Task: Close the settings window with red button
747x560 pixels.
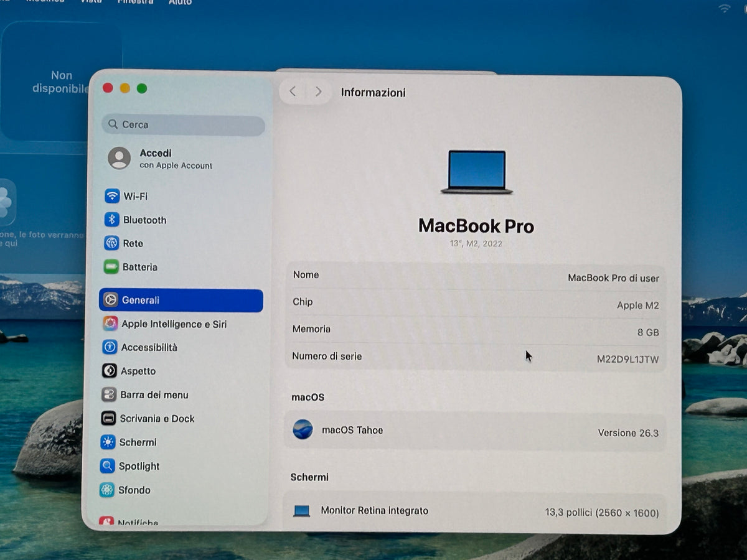Action: 108,88
